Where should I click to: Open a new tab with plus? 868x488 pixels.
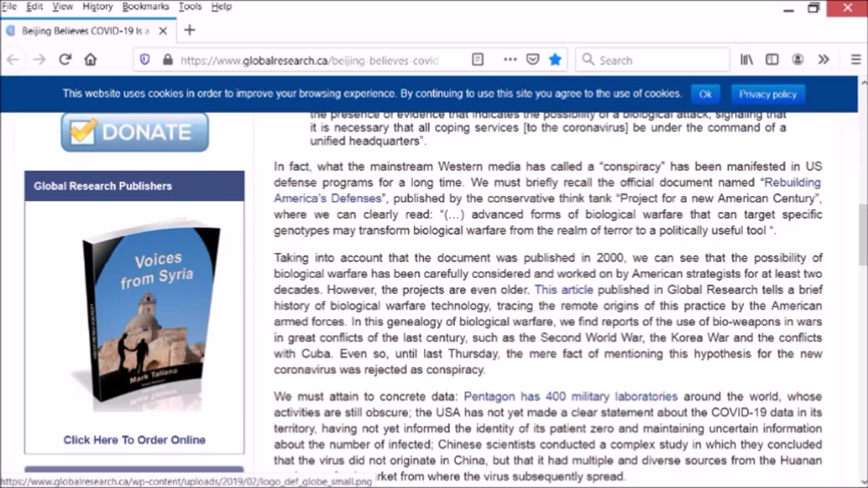click(189, 30)
